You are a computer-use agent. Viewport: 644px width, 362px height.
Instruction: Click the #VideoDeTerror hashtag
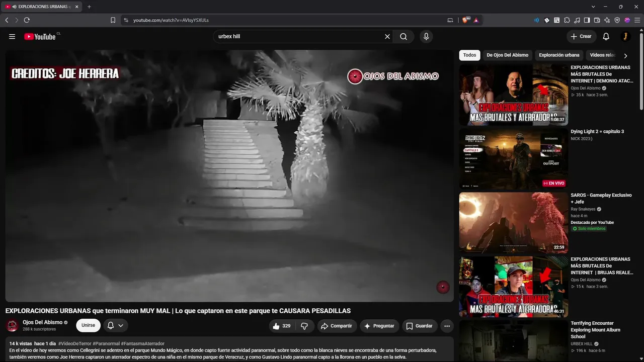[x=75, y=343]
